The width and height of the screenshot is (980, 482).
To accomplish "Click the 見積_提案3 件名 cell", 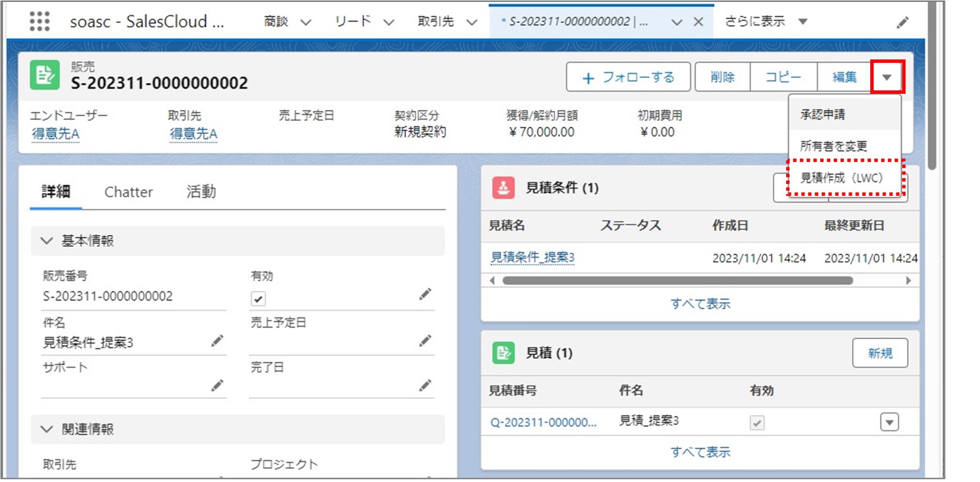I will [649, 421].
